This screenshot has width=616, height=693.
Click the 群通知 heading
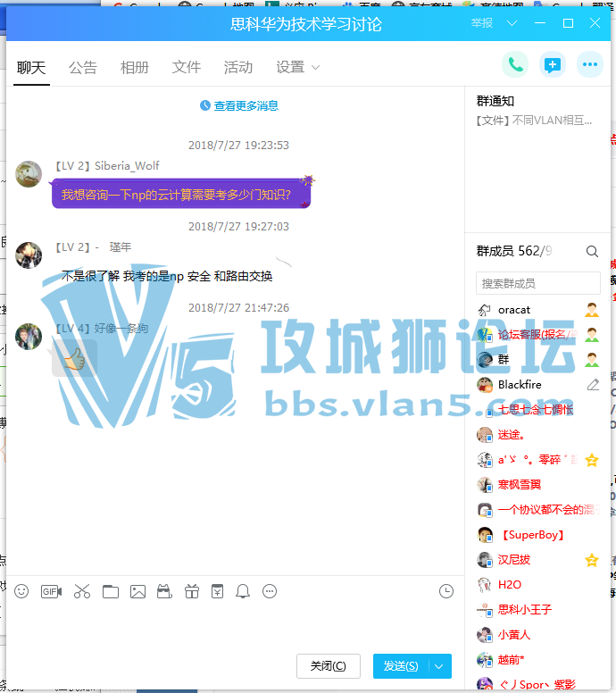[x=495, y=101]
